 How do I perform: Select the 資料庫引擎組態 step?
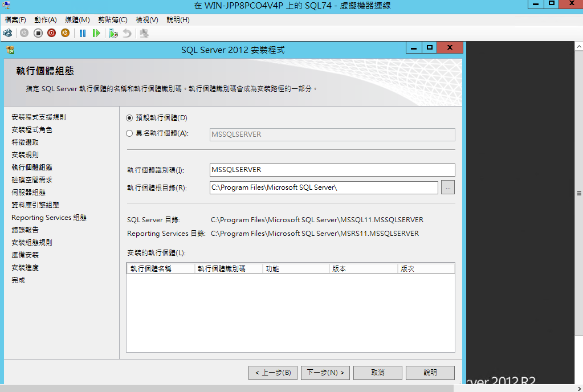35,205
